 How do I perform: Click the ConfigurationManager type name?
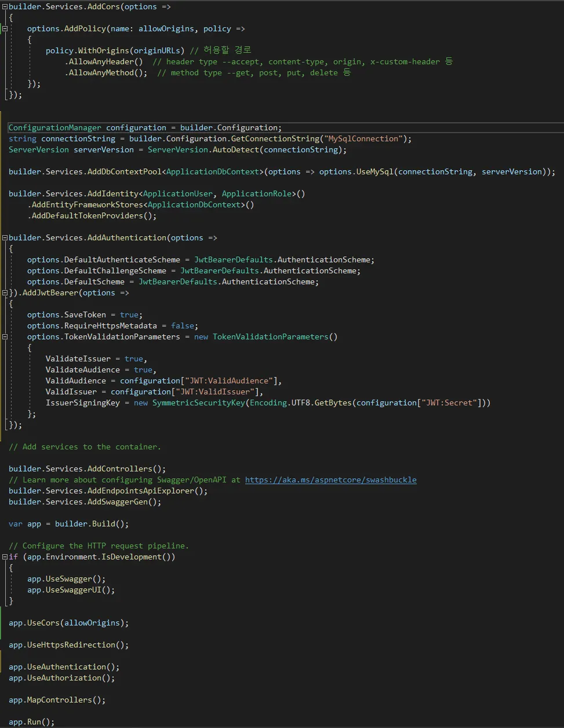click(x=54, y=128)
